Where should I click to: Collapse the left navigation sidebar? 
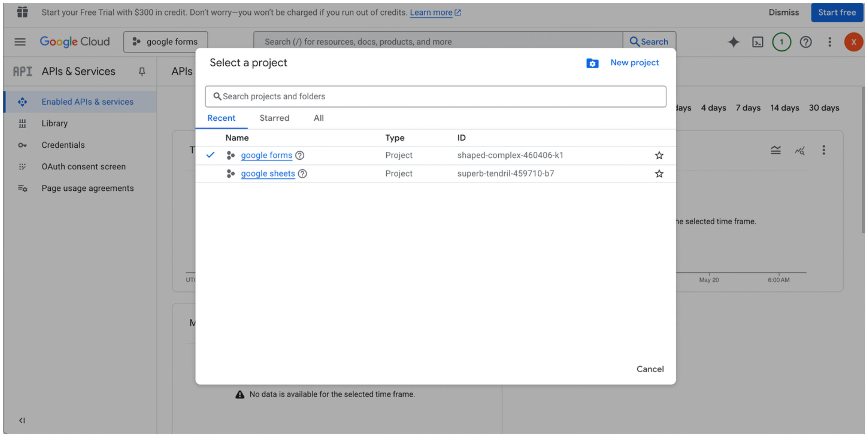tap(22, 420)
